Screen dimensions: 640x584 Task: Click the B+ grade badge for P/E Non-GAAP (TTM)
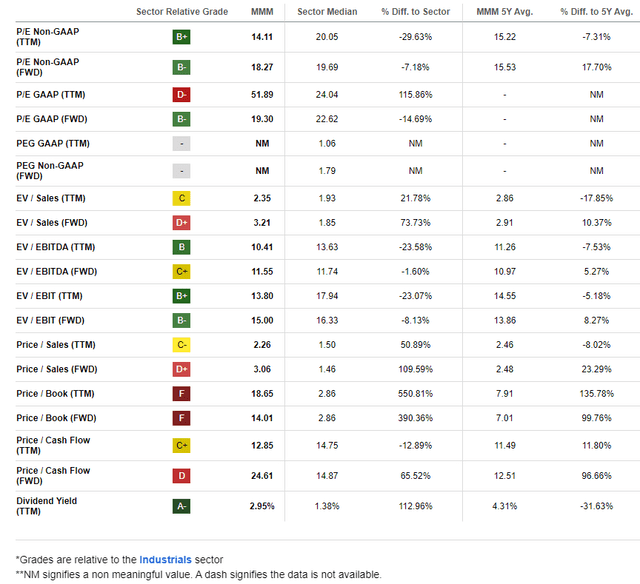tap(181, 37)
